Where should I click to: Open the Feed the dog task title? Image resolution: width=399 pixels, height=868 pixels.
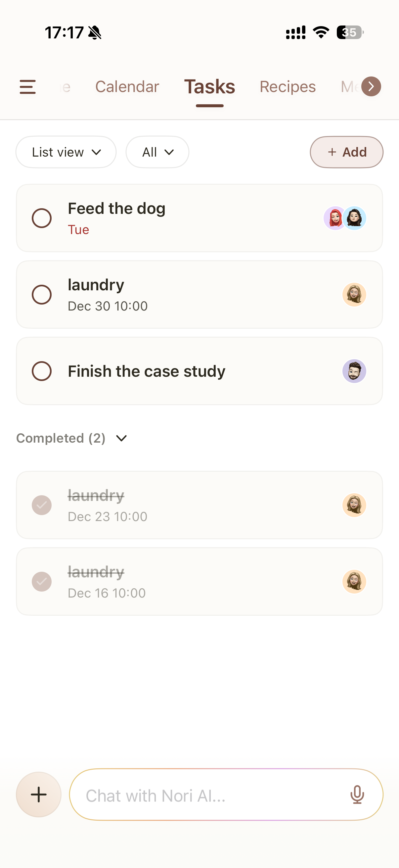point(116,209)
